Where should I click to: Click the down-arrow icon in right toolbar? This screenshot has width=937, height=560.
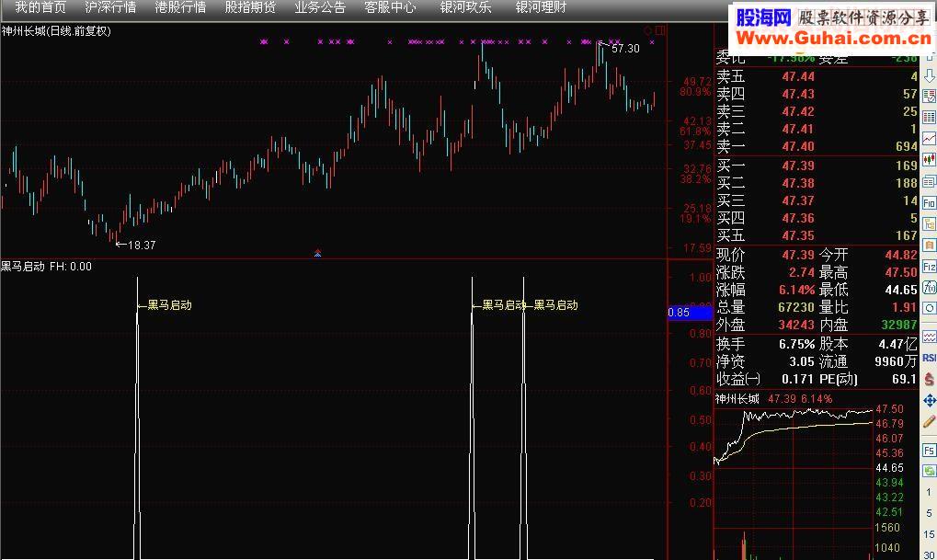[930, 76]
